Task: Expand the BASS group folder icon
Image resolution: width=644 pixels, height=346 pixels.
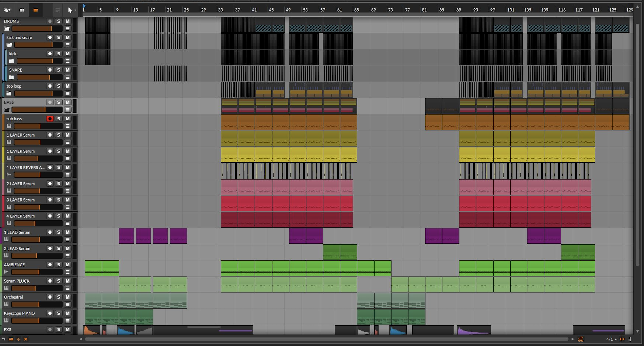Action: coord(7,110)
